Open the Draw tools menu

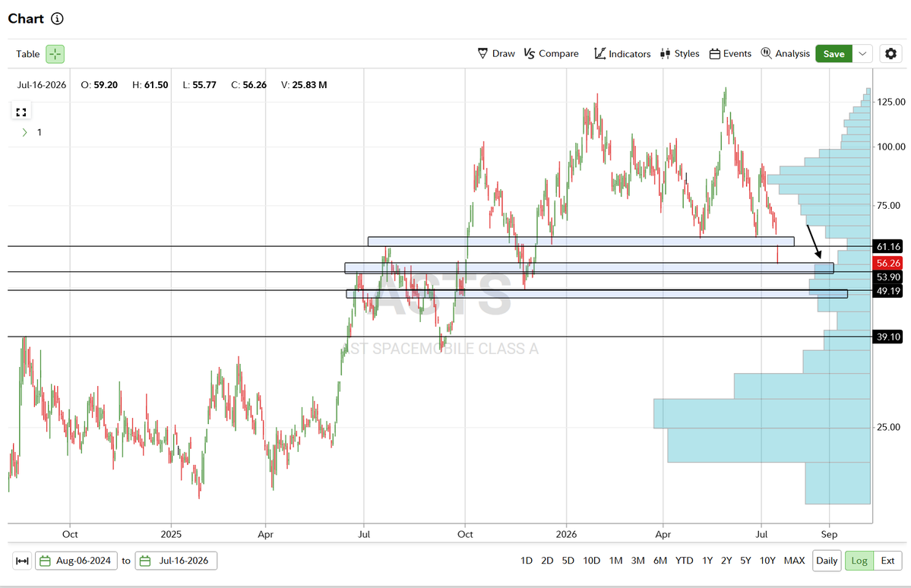(496, 53)
